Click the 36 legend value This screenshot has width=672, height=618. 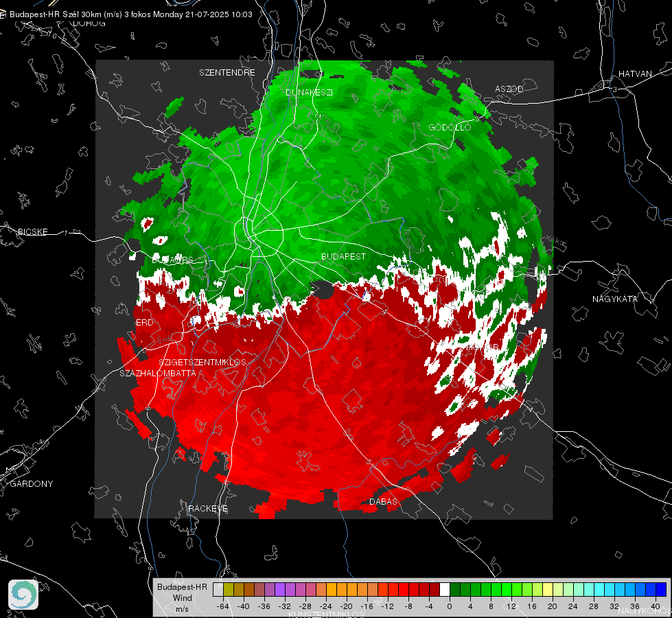[635, 606]
